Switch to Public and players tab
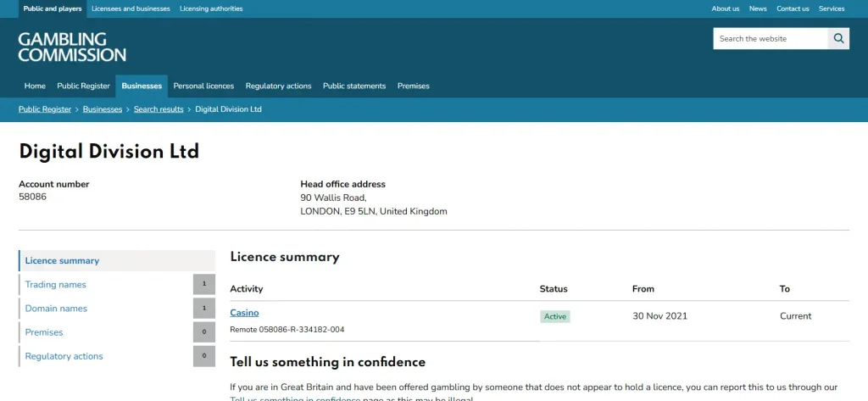This screenshot has width=868, height=401. click(53, 8)
